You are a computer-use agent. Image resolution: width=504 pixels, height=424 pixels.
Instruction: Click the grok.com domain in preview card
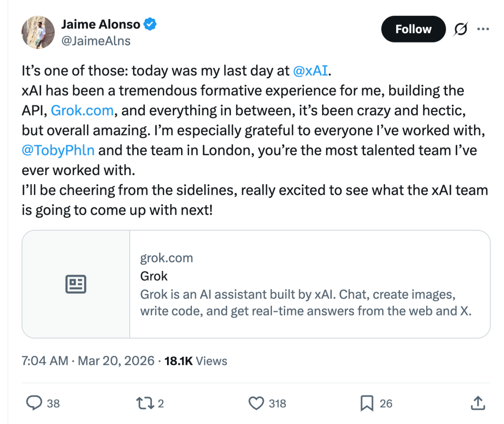(x=167, y=258)
